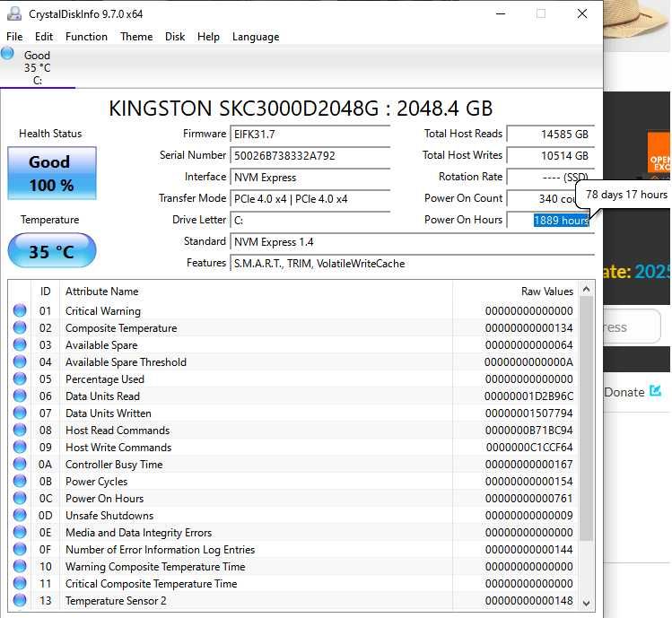This screenshot has width=672, height=618.
Task: Click status orb for Available Spare Threshold
Action: click(20, 362)
